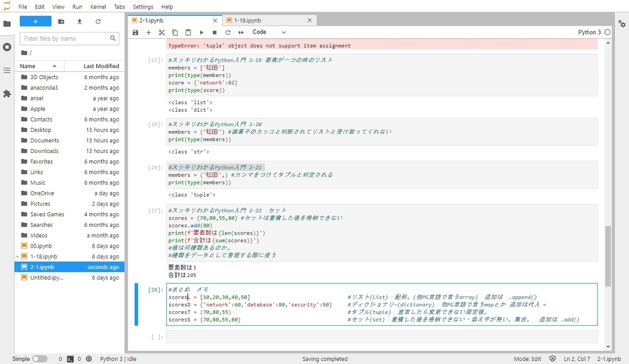Close the 2-1.ipynb tab
The image size is (629, 364).
[x=216, y=20]
